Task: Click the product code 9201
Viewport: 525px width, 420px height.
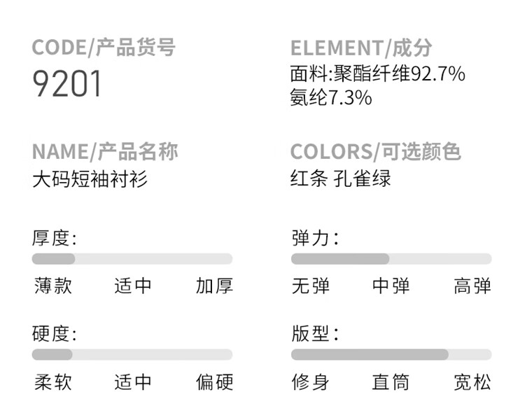Action: 66,83
